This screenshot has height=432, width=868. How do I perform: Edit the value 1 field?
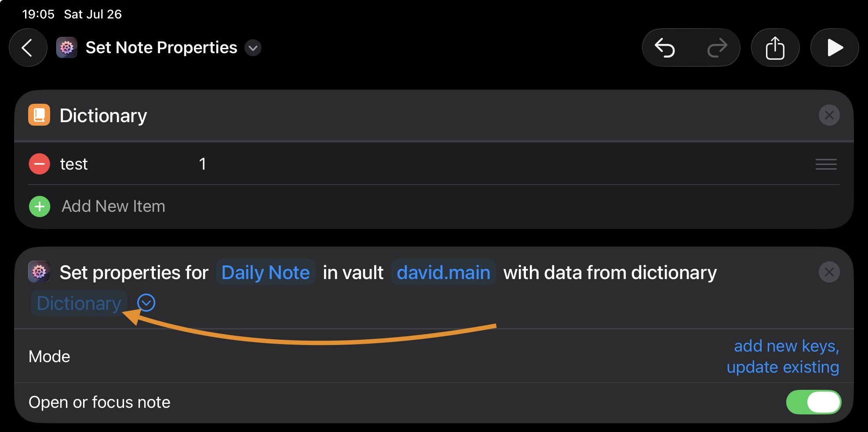(202, 164)
